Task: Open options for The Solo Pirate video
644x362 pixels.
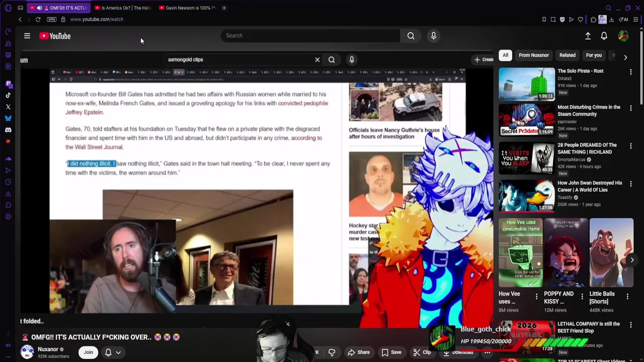Action: (x=630, y=72)
